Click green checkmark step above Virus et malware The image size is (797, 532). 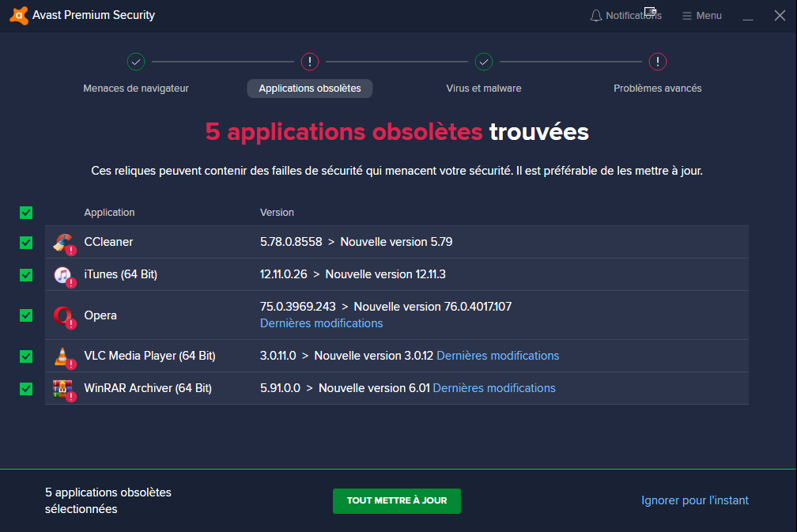coord(483,62)
